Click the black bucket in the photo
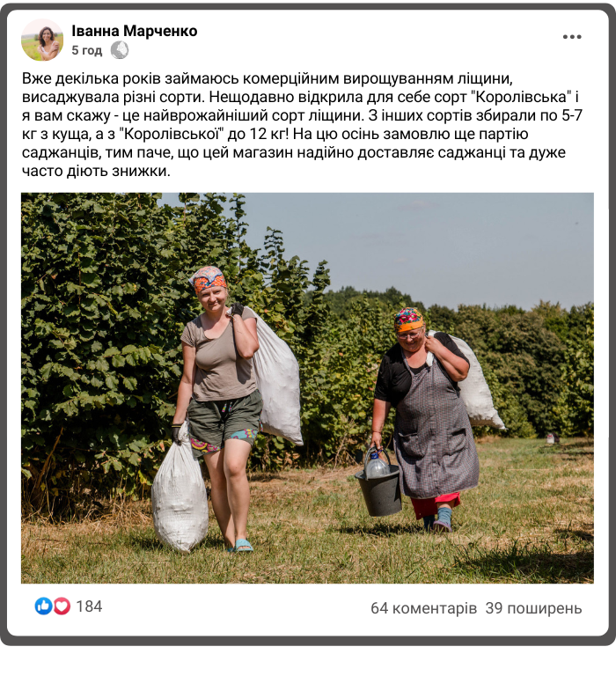This screenshot has height=676, width=616. 378,491
